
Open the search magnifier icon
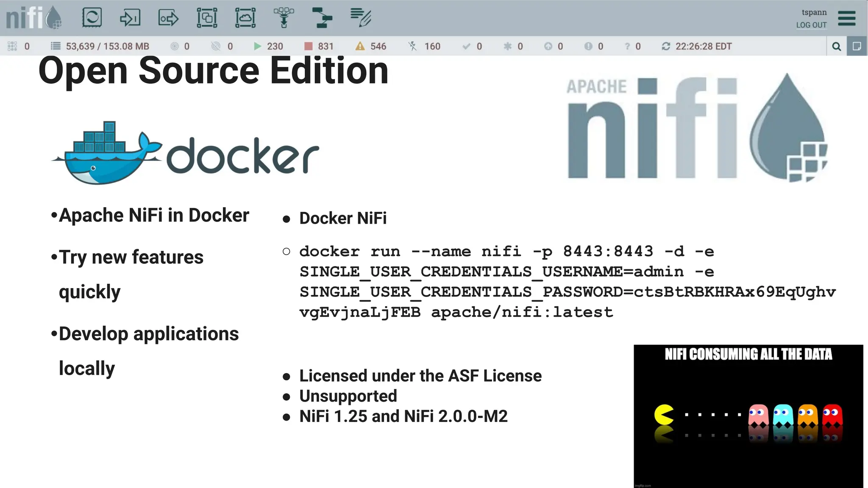click(837, 46)
